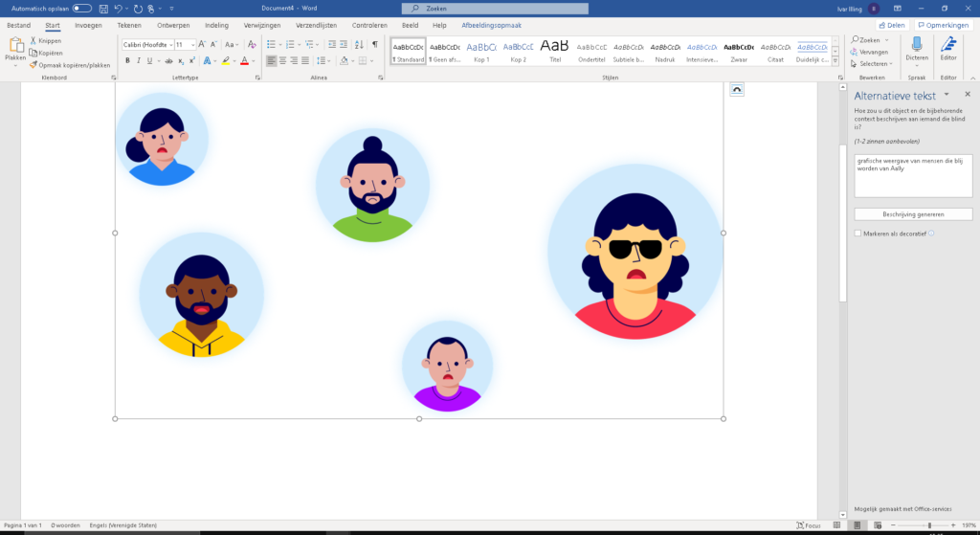Show paragraph marks with pilcrow icon

[x=374, y=44]
